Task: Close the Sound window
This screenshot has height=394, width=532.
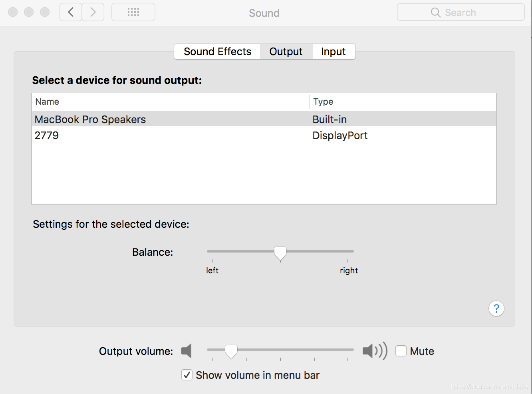Action: click(13, 12)
